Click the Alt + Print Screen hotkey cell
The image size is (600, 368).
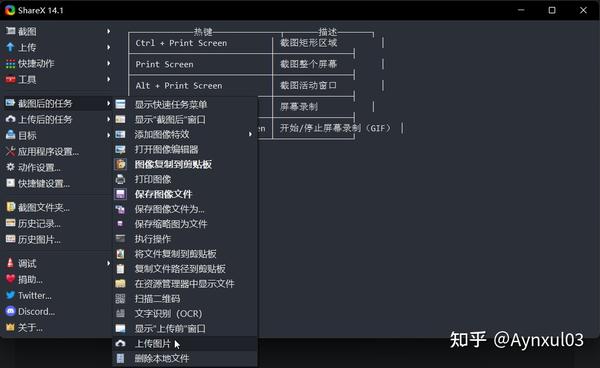click(201, 86)
